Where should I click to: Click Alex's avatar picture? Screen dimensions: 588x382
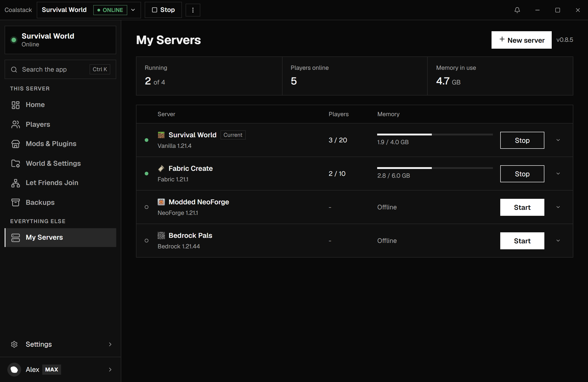pos(14,369)
